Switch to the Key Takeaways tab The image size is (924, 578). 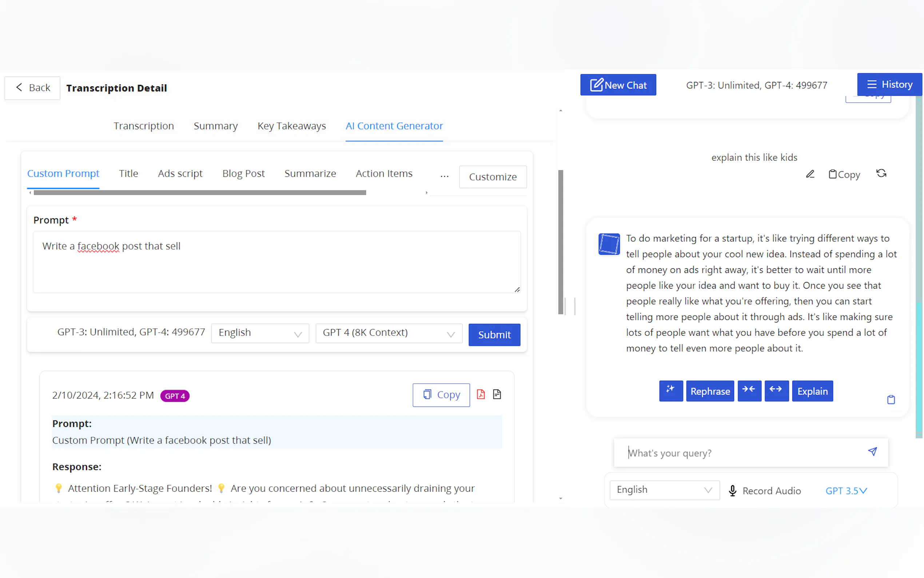(x=291, y=126)
